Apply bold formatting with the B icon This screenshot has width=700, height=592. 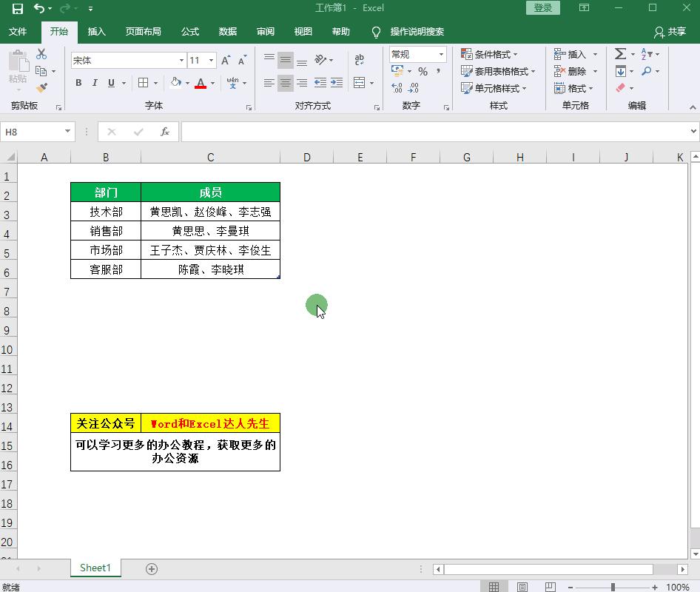coord(78,83)
